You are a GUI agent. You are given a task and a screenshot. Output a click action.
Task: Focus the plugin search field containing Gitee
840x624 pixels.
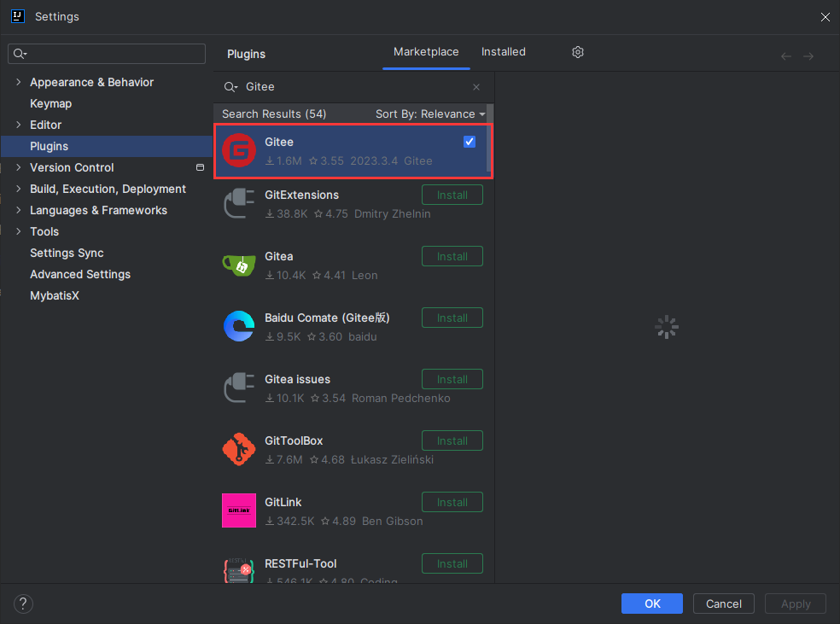point(353,87)
